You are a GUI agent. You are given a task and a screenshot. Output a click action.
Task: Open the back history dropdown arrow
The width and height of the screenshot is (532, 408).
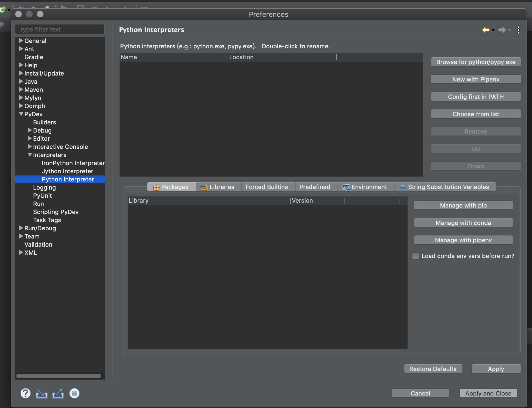493,30
